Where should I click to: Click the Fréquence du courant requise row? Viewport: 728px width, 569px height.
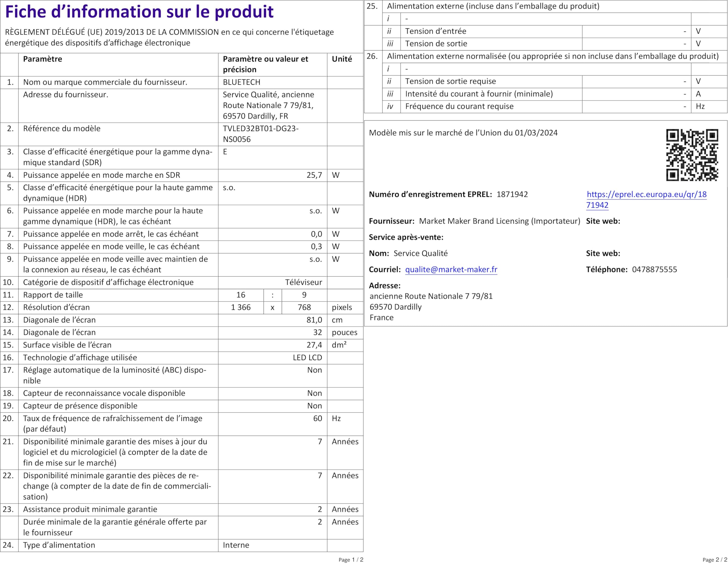459,107
